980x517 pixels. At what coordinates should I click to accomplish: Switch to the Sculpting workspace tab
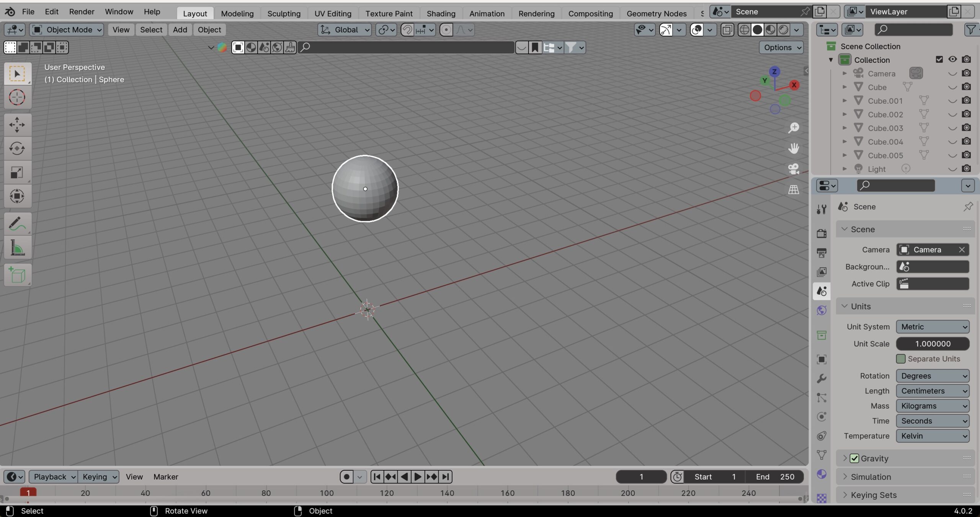click(284, 13)
